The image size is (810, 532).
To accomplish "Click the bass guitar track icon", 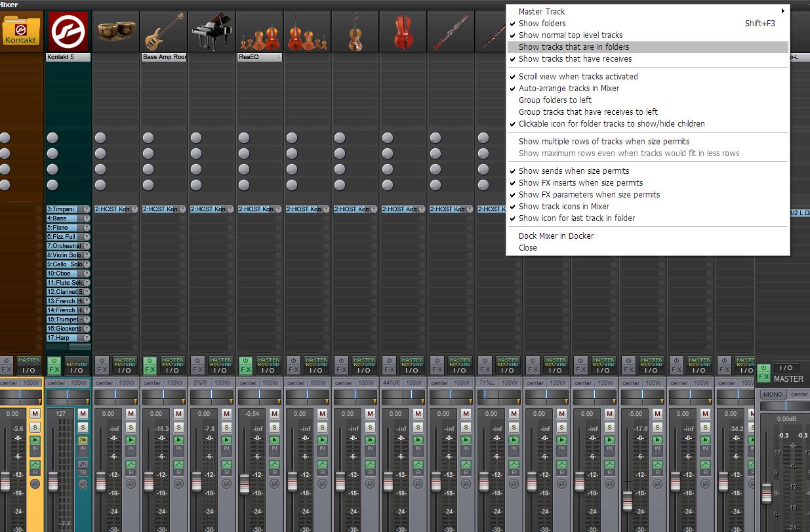I will [x=163, y=31].
